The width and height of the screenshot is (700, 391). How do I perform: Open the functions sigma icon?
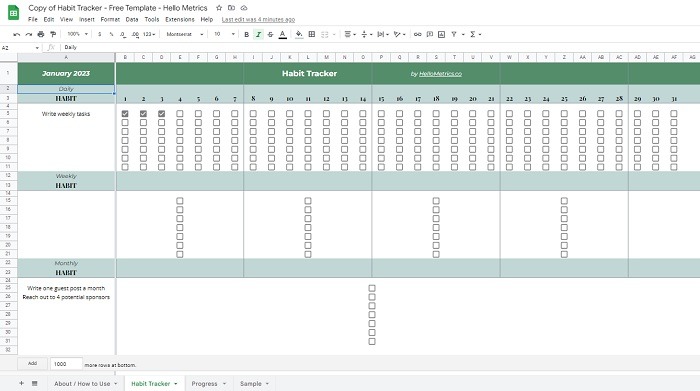(473, 34)
